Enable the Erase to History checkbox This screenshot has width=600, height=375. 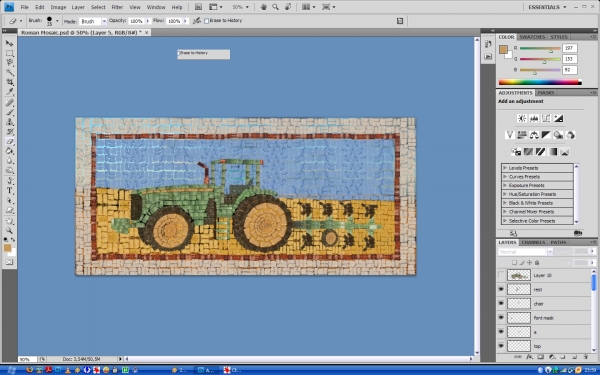pos(206,21)
